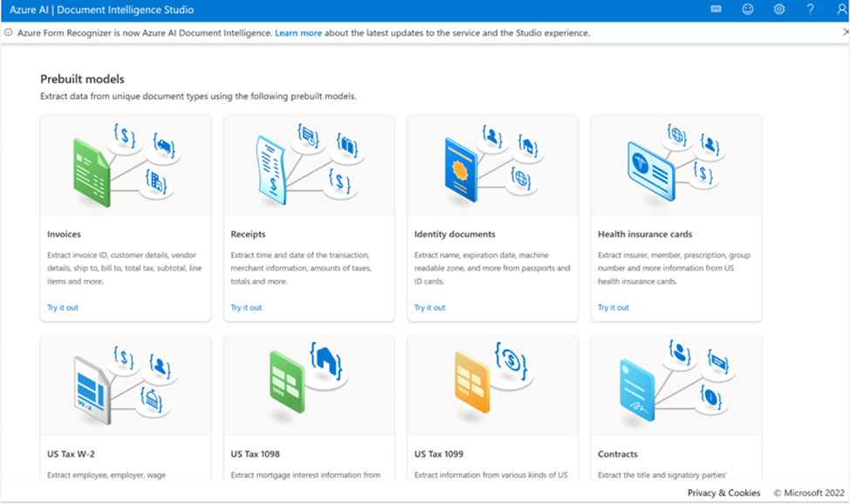This screenshot has width=850, height=504.
Task: Click the health insurance card illustration
Action: (651, 171)
